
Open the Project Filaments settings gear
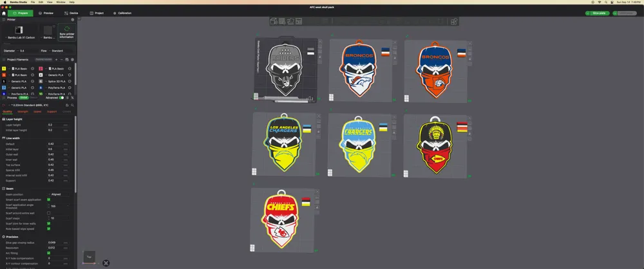[x=72, y=60]
